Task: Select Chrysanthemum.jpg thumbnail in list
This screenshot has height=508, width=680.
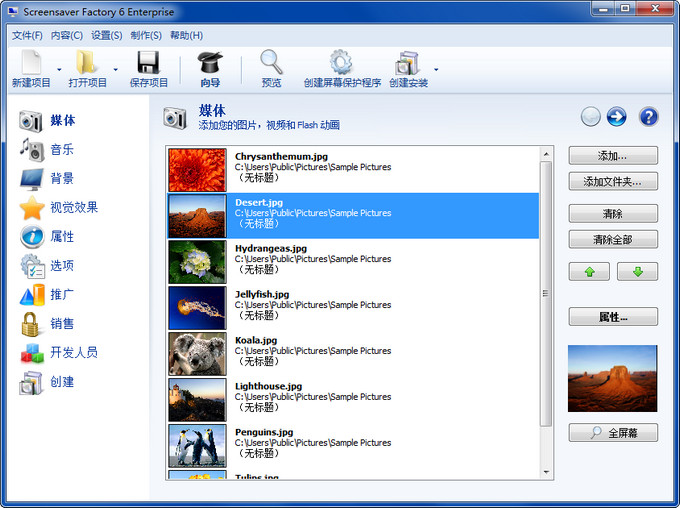Action: point(197,170)
